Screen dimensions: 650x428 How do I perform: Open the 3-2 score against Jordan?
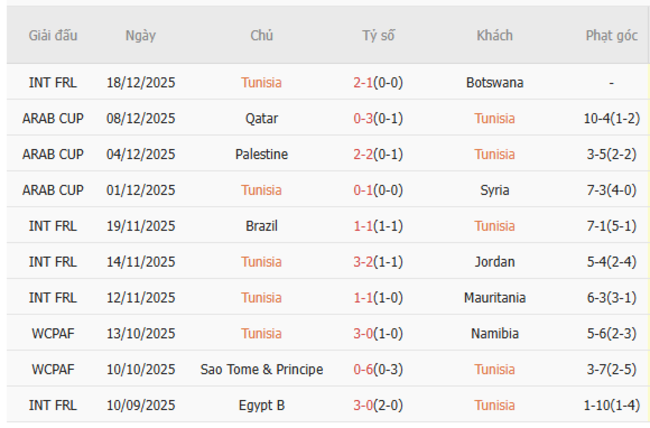378,262
